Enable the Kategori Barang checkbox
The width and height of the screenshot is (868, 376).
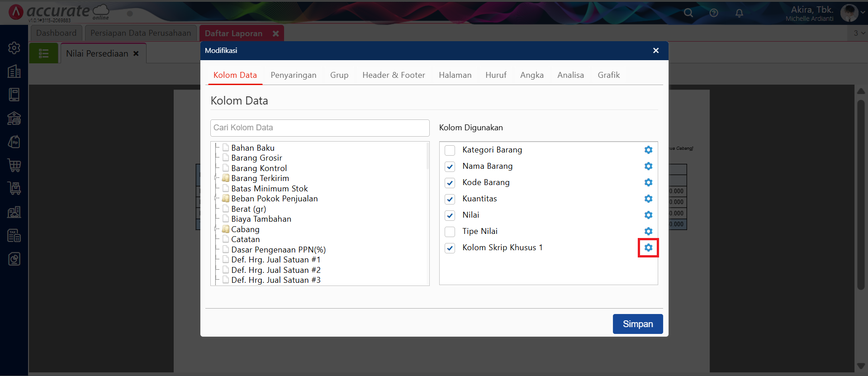point(450,150)
